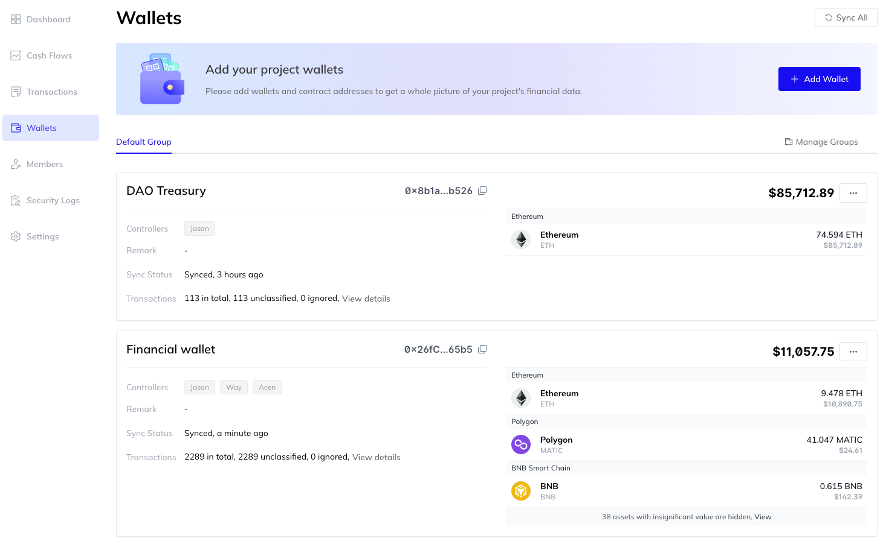The width and height of the screenshot is (887, 541).
Task: Open Manage Groups
Action: pos(821,142)
